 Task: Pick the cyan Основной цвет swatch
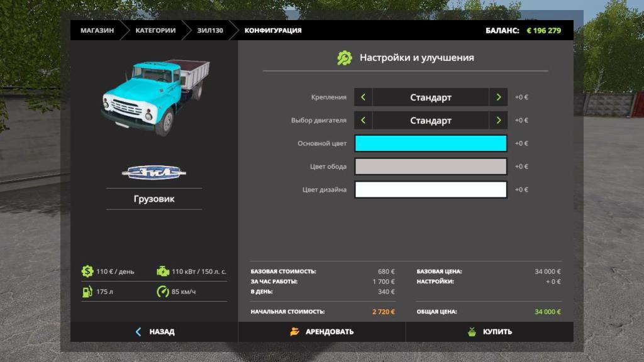[x=431, y=143]
